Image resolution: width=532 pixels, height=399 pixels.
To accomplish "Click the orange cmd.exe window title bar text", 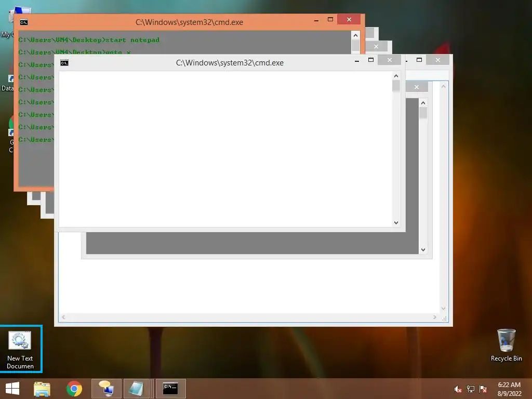I will tap(189, 22).
